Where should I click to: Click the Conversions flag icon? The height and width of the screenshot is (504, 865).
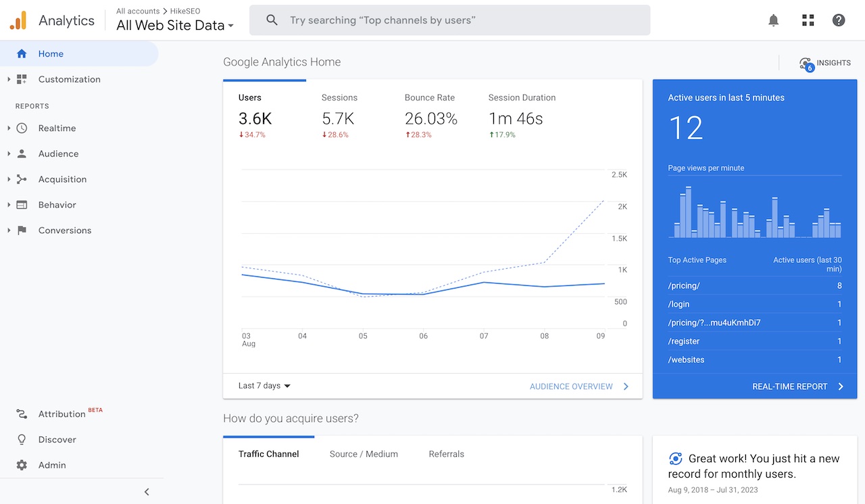[22, 230]
